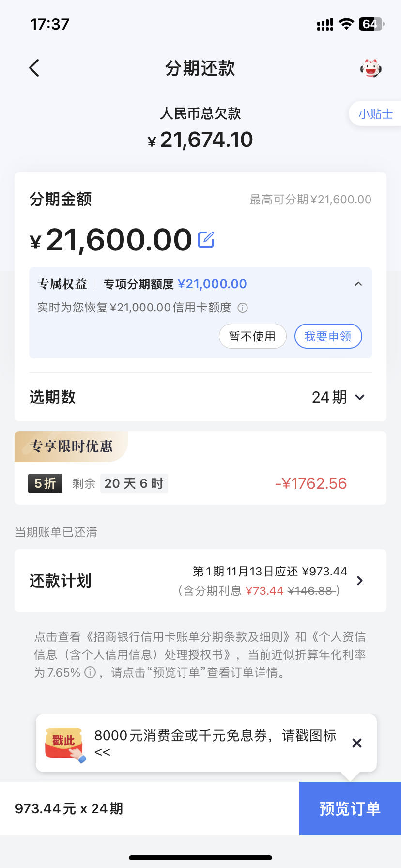Collapse the 专属权益 section chevron
The height and width of the screenshot is (868, 401).
coord(358,284)
